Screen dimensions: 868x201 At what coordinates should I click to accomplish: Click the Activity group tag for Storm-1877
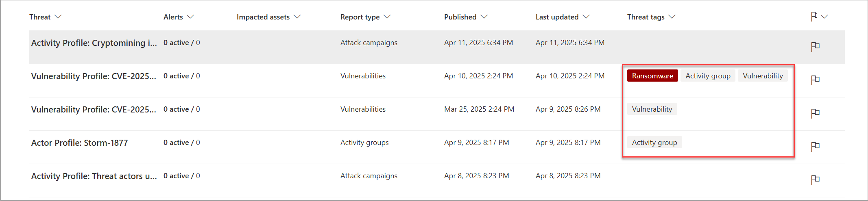[654, 143]
